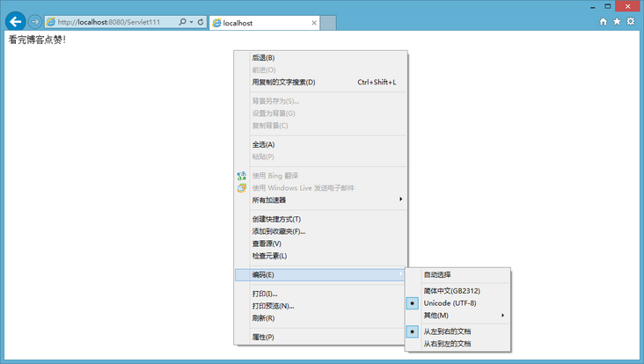Expand the 编码(E) submenu

click(320, 275)
